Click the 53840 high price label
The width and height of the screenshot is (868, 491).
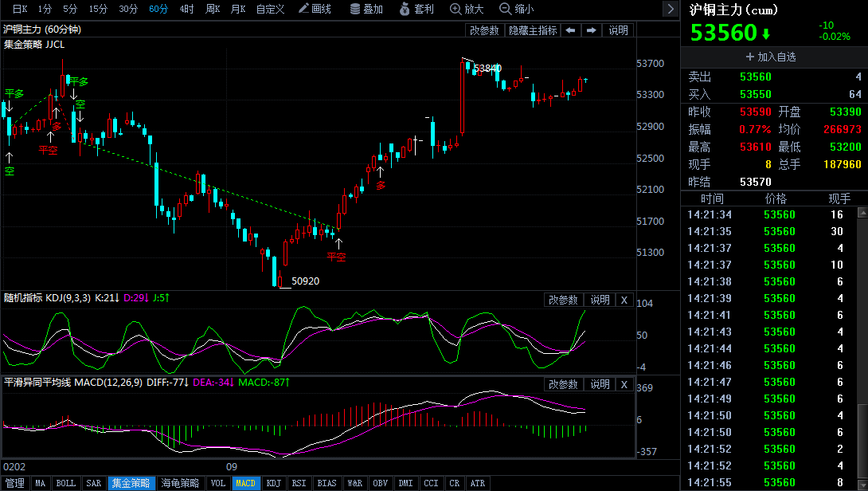tap(487, 69)
